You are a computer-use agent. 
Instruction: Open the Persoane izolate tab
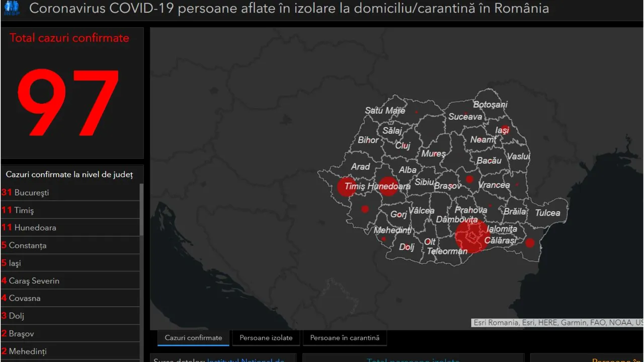[266, 338]
